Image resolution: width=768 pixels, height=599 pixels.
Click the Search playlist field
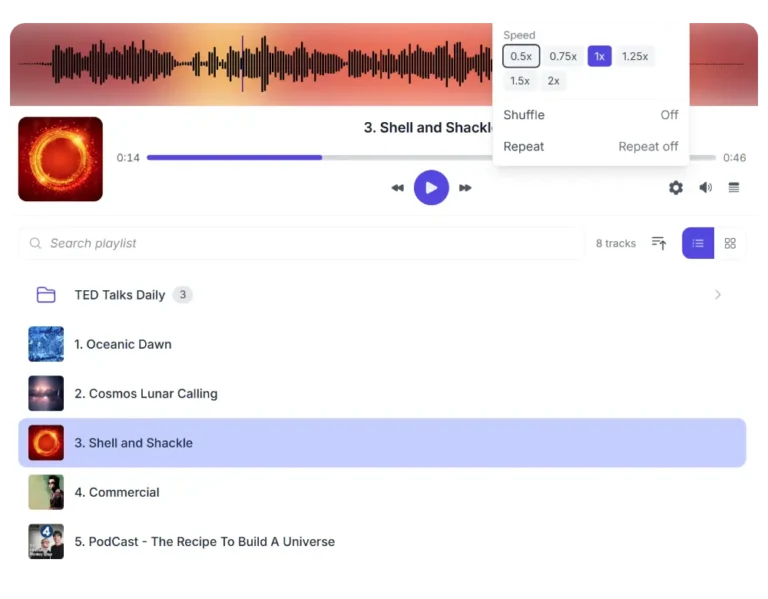click(302, 243)
